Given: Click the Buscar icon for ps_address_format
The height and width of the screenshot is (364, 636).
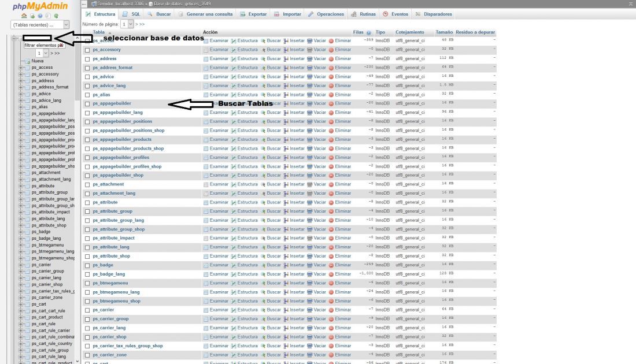Looking at the screenshot, I should 263,68.
